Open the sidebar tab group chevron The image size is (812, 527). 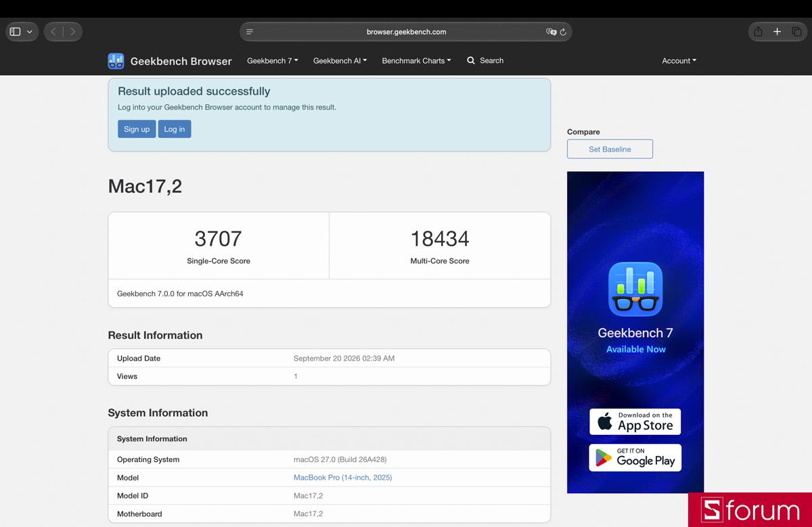click(x=30, y=32)
